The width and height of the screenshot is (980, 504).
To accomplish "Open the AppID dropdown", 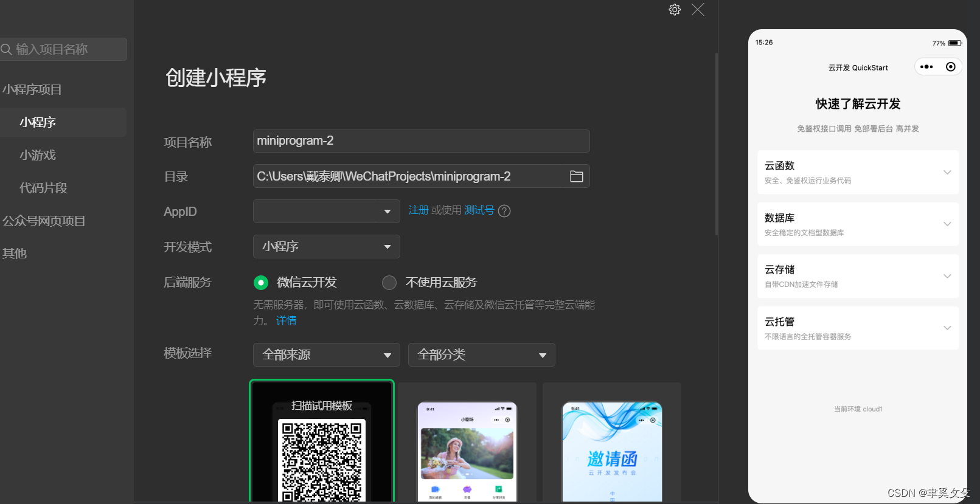I will click(x=327, y=212).
